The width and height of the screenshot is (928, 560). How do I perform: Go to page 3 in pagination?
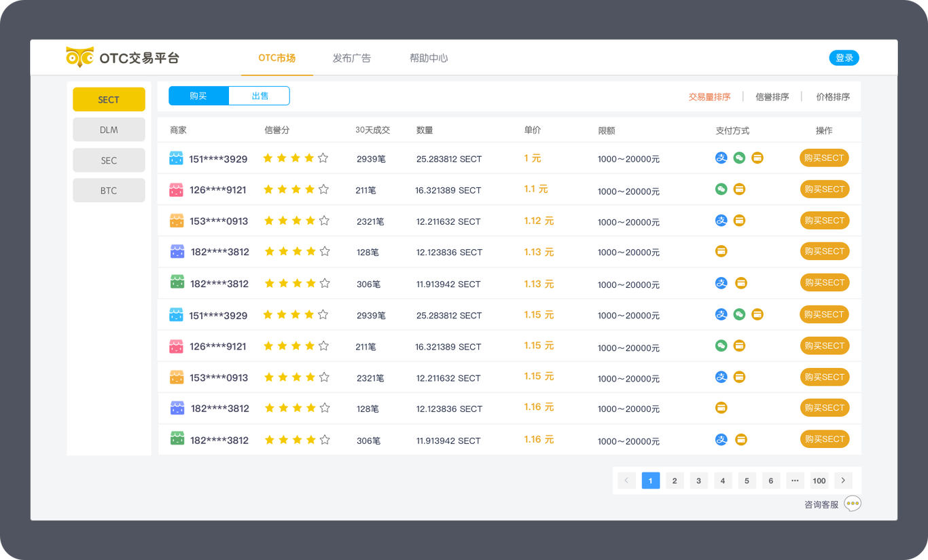pos(698,481)
